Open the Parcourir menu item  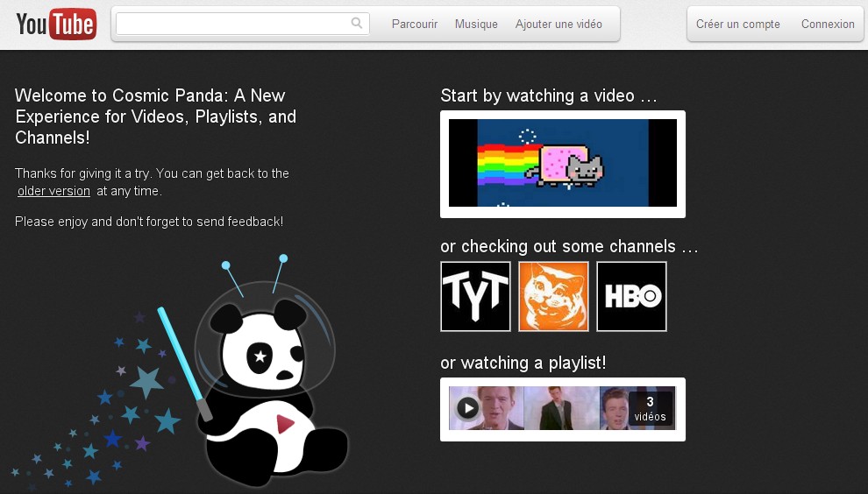pos(415,24)
